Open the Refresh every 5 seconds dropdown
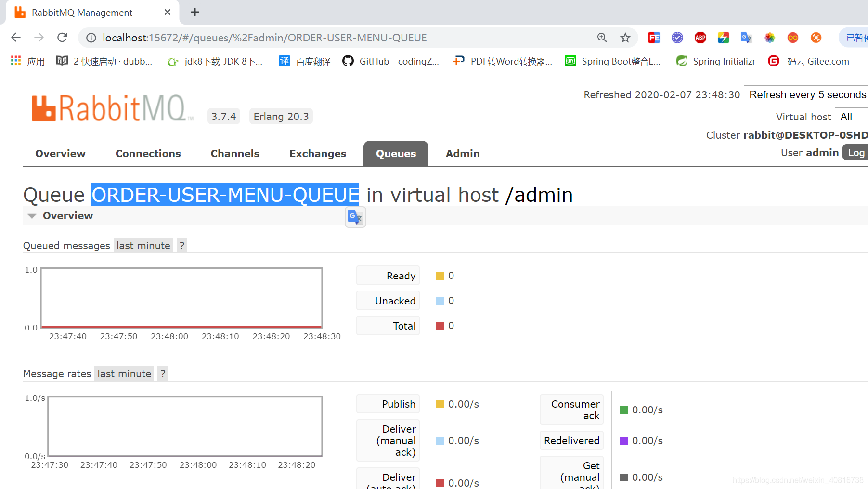This screenshot has height=489, width=868. point(806,94)
